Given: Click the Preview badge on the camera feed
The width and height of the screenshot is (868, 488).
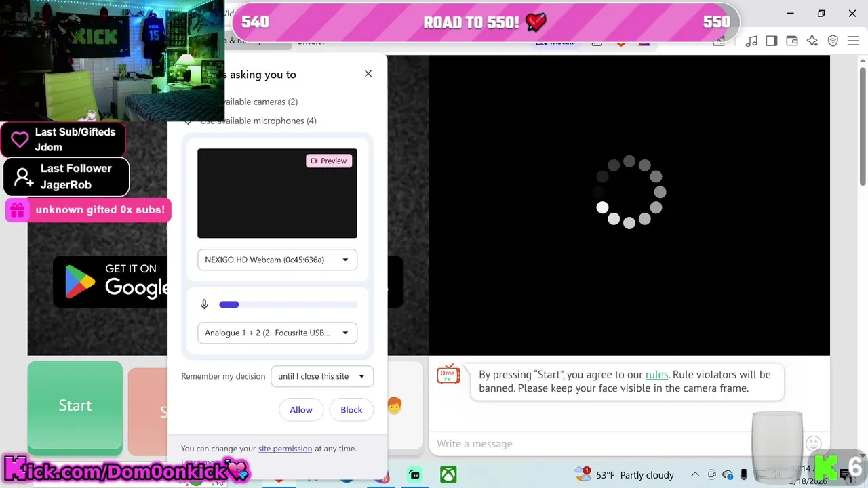Looking at the screenshot, I should [x=329, y=161].
